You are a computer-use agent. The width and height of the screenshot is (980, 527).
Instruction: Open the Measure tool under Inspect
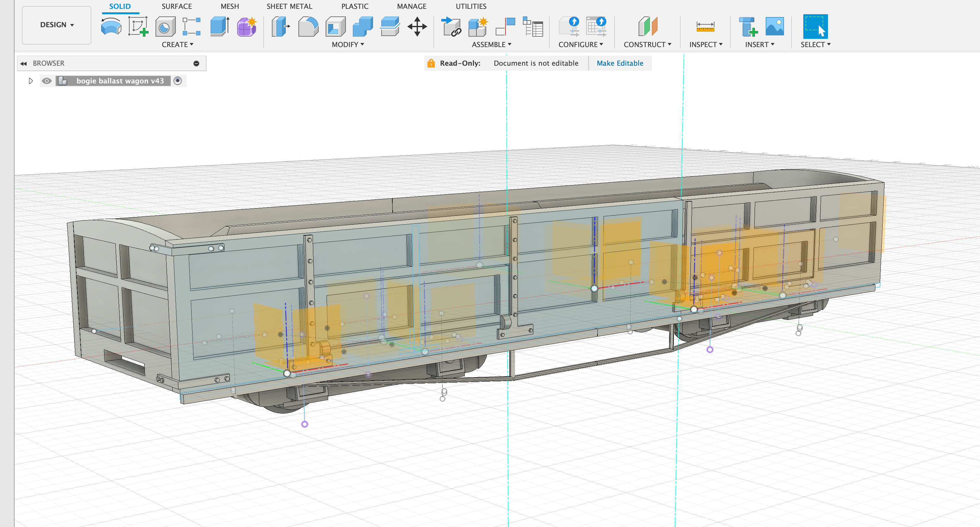(705, 27)
